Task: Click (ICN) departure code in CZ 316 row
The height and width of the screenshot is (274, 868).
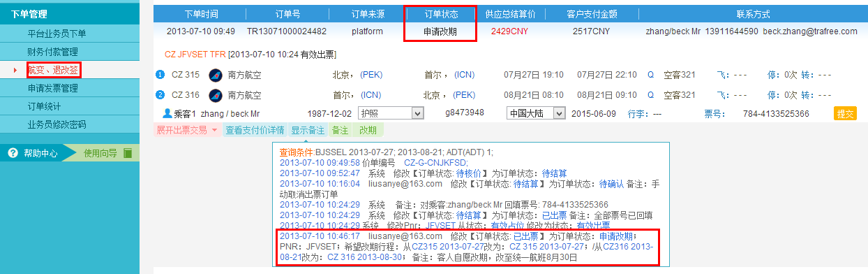Action: (371, 95)
